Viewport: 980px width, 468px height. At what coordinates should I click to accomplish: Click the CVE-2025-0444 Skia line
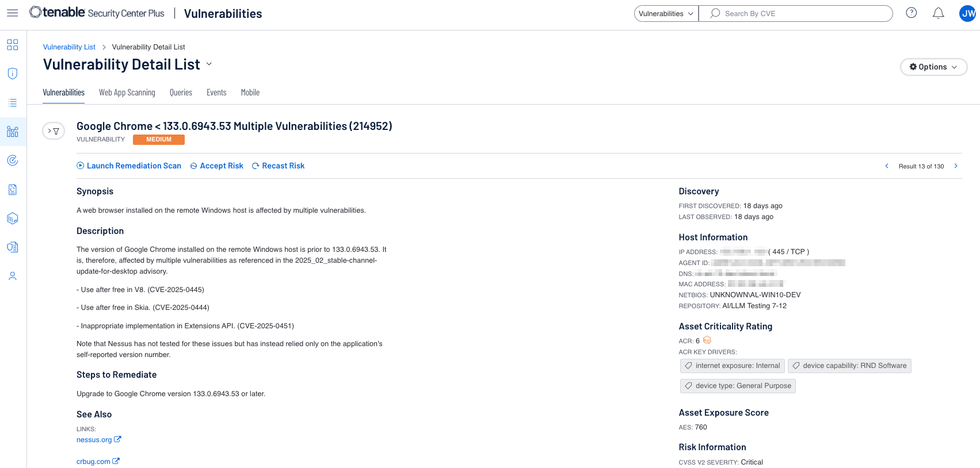[x=143, y=308]
